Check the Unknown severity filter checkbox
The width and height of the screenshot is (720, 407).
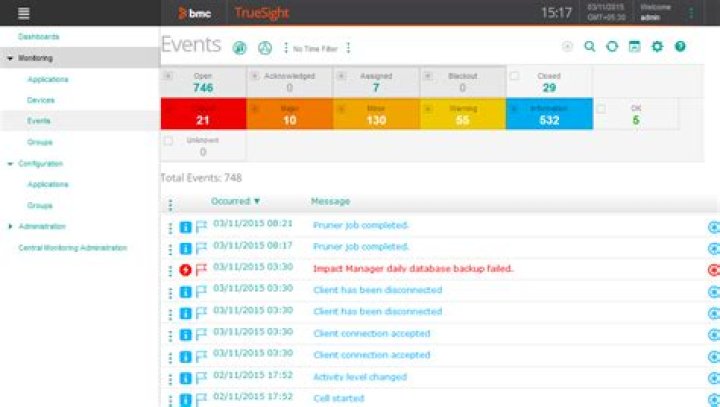pos(169,141)
